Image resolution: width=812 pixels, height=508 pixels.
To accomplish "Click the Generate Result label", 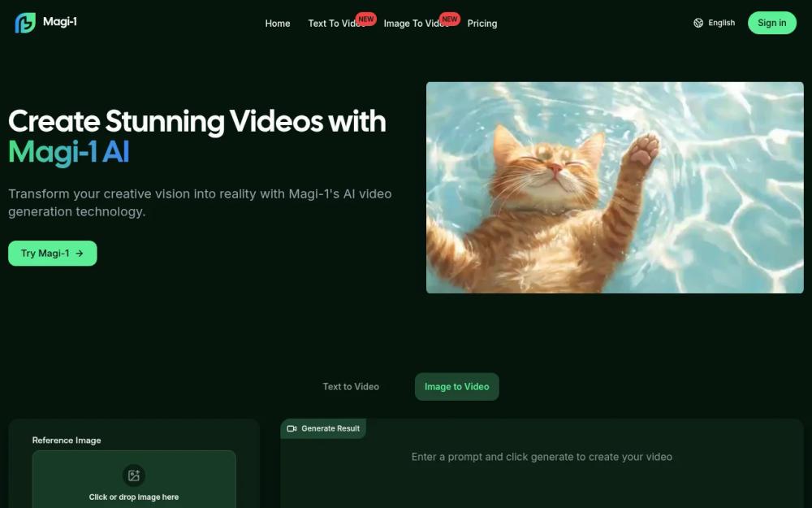I will 330,428.
